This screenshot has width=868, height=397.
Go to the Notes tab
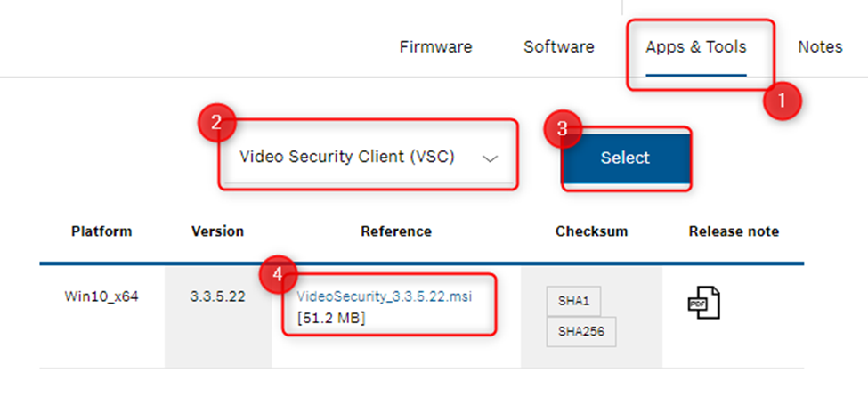[820, 47]
